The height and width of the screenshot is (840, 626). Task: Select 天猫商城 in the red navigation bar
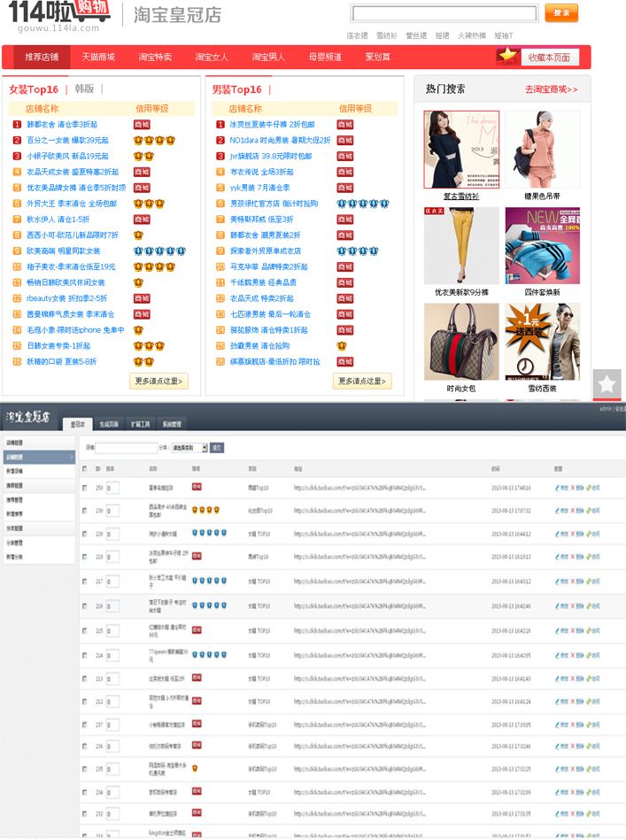pos(98,57)
